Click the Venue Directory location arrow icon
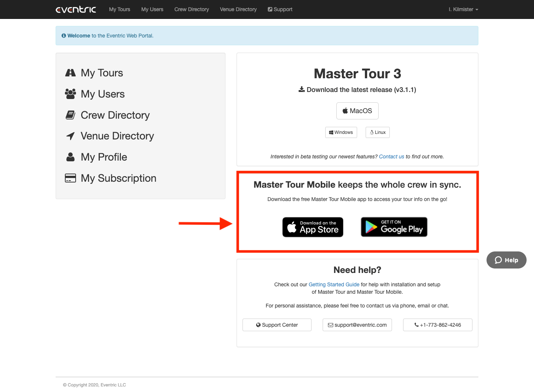Screen dimensions: 534x392 pos(70,136)
